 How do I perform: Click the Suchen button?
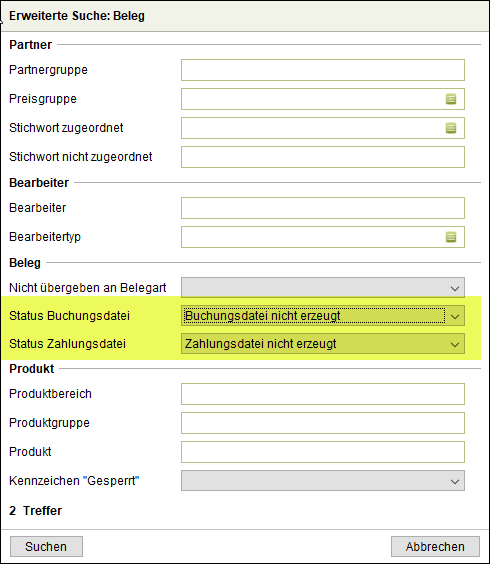pos(46,547)
